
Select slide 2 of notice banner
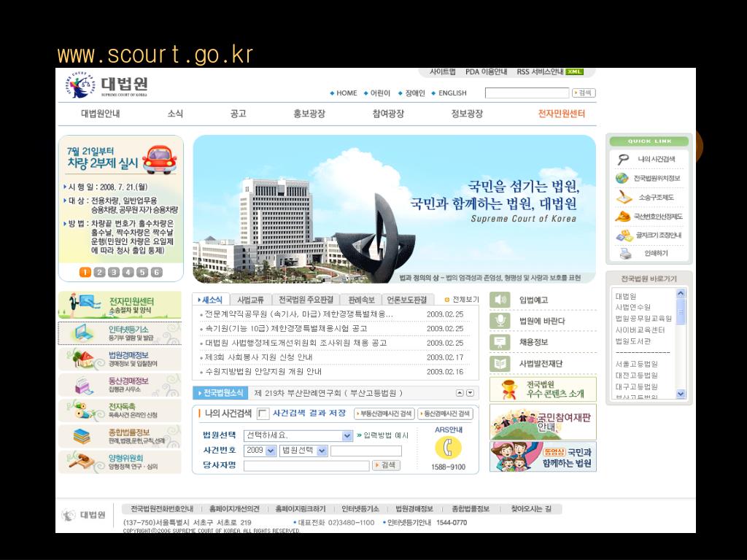coord(99,272)
